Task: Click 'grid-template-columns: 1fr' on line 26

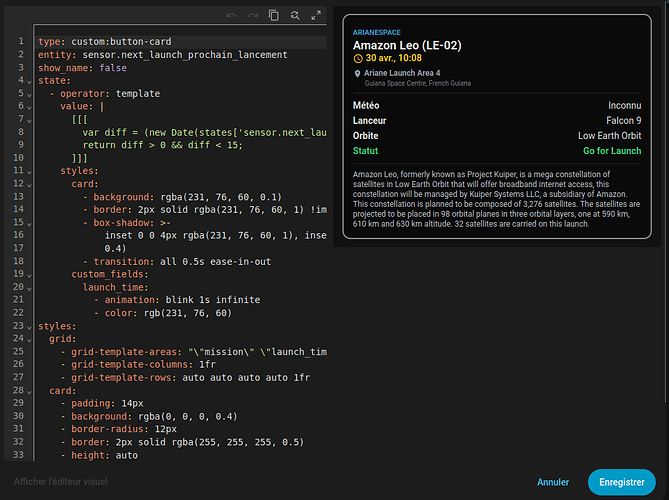Action: [143, 364]
